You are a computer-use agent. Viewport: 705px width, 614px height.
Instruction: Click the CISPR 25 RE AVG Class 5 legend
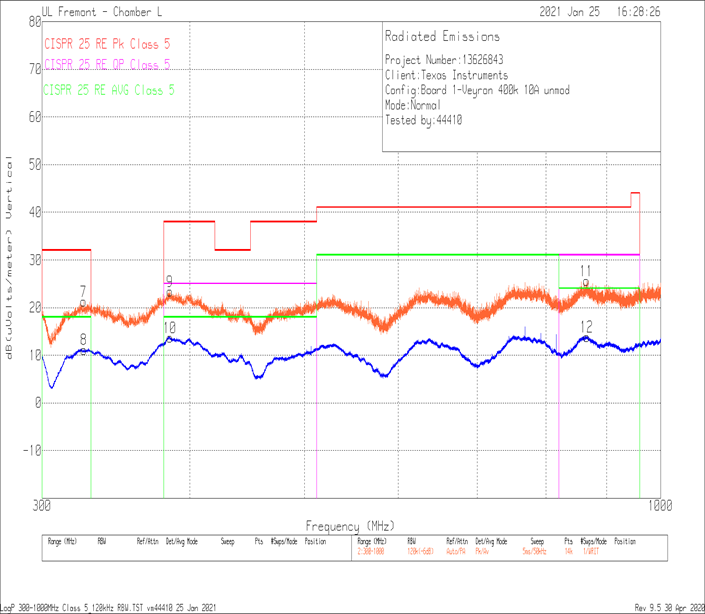pyautogui.click(x=110, y=90)
